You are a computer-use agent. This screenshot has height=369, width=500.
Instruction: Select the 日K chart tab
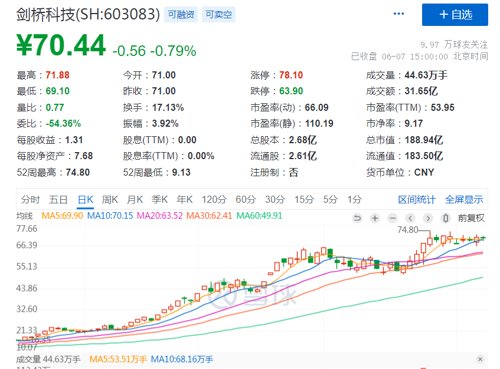click(85, 200)
